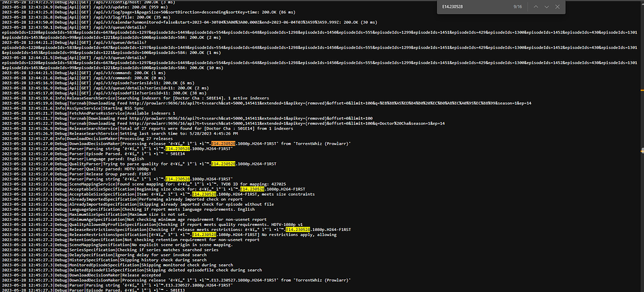Viewport: 644px width, 292px height.
Task: Click the search match marker on scrollbar
Action: coord(641,149)
